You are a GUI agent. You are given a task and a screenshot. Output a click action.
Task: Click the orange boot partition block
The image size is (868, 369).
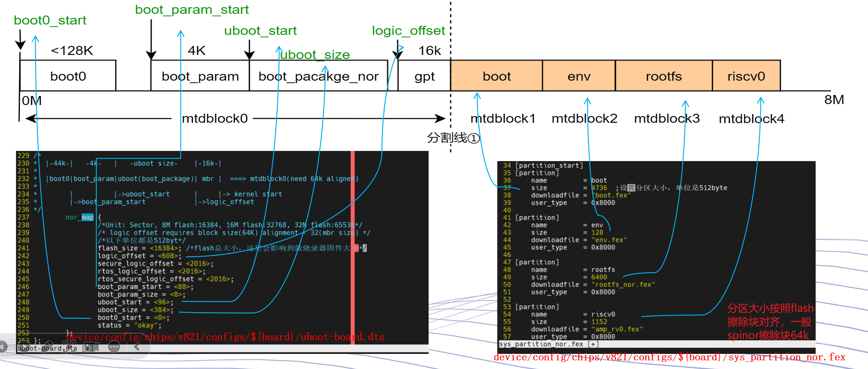(x=497, y=76)
